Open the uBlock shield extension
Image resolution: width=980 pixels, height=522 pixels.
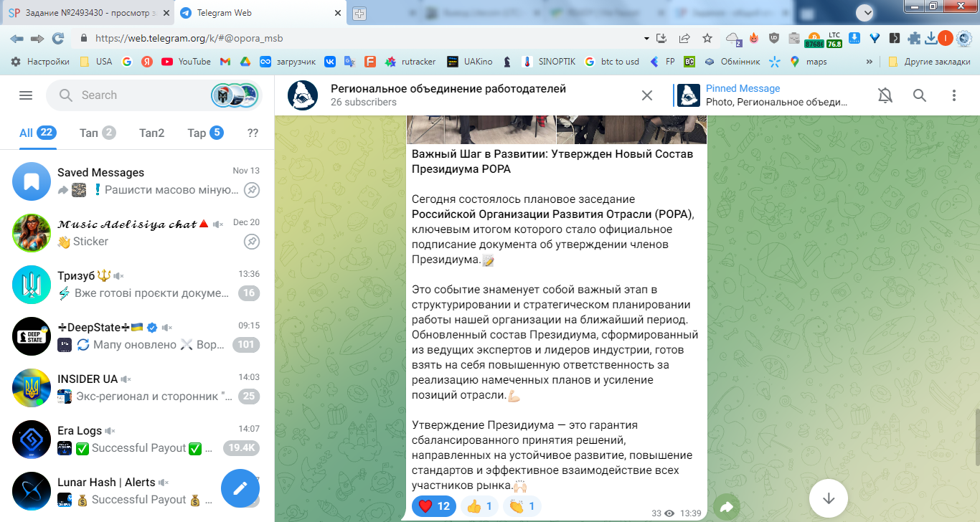[x=773, y=39]
